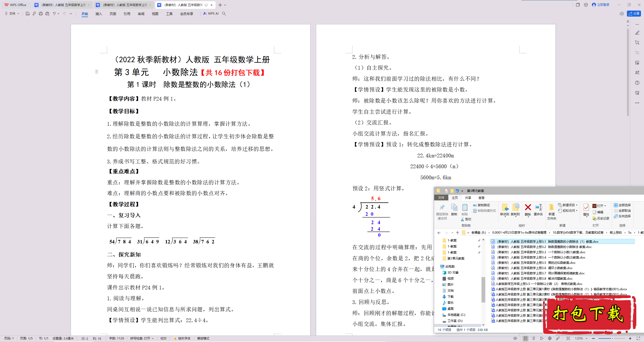Click the New Folder icon in Explorer

pyautogui.click(x=551, y=211)
